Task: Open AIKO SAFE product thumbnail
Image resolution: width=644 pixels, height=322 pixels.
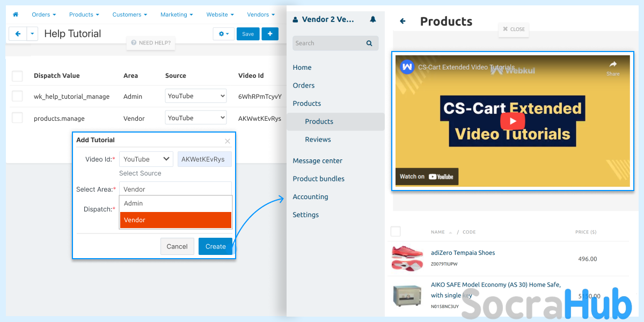Action: tap(407, 296)
